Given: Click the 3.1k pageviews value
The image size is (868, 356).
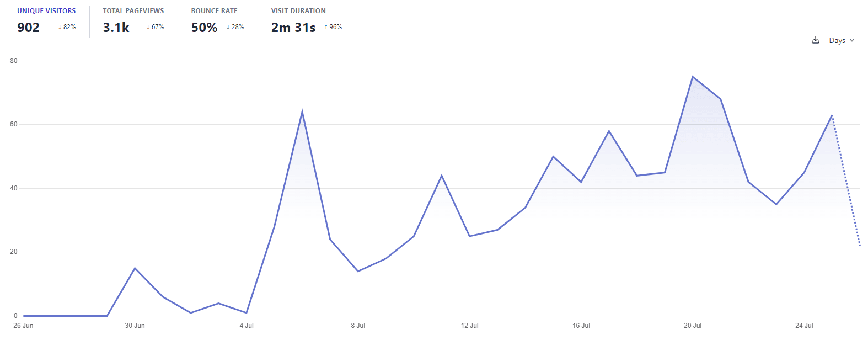Looking at the screenshot, I should (116, 28).
